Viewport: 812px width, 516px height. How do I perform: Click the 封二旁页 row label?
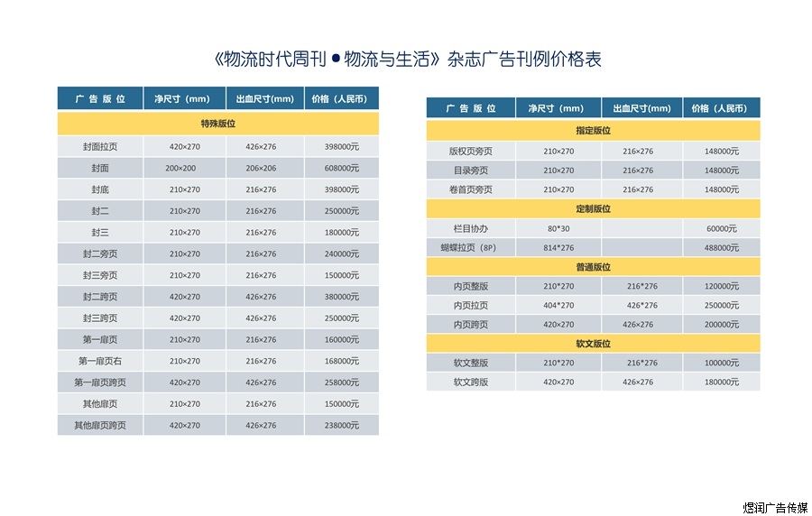[x=100, y=254]
